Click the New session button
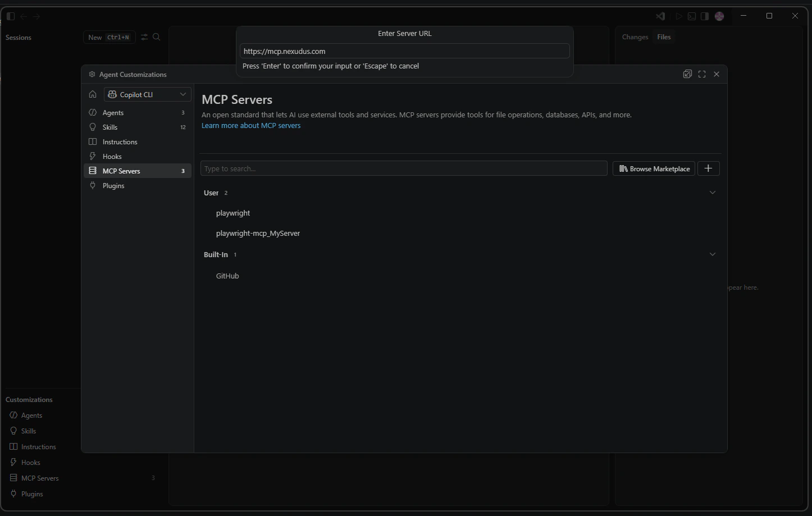Viewport: 812px width, 516px height. pyautogui.click(x=109, y=37)
